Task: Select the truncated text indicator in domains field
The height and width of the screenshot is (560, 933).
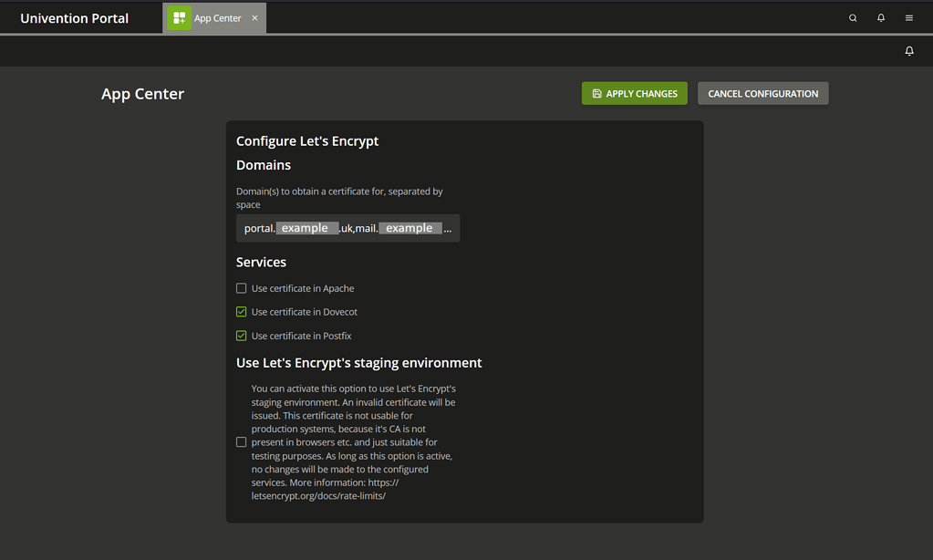Action: tap(448, 228)
